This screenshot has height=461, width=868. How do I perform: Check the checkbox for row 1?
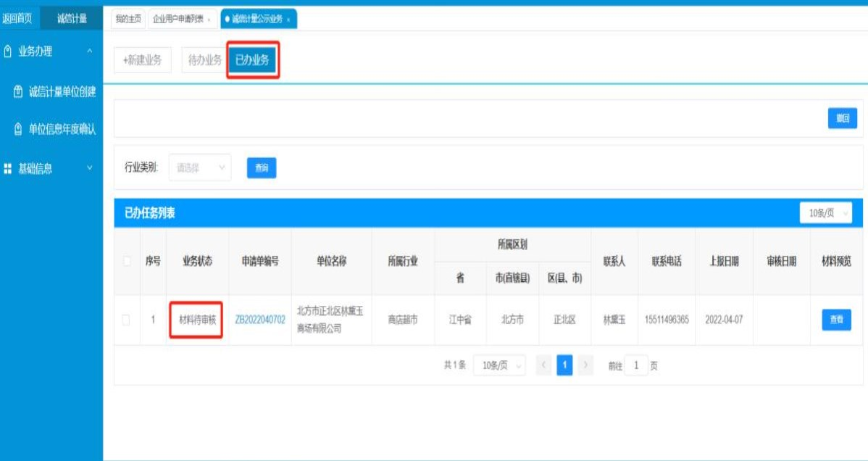pos(127,320)
